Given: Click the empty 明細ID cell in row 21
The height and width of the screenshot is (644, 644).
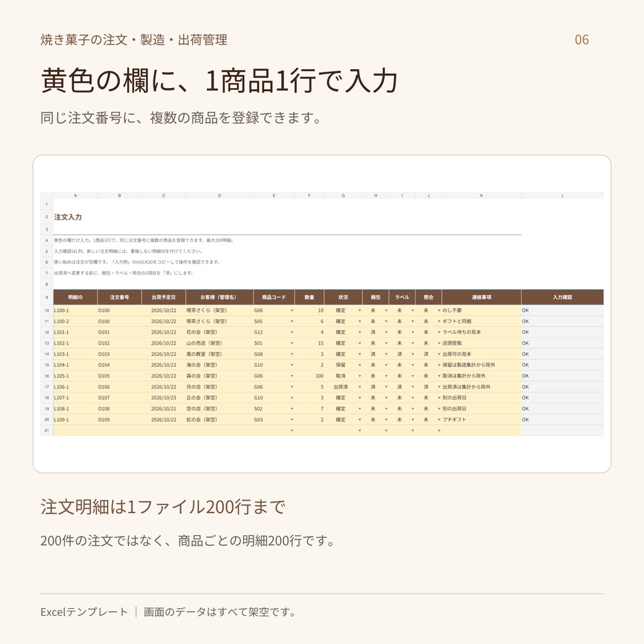Looking at the screenshot, I should (75, 430).
